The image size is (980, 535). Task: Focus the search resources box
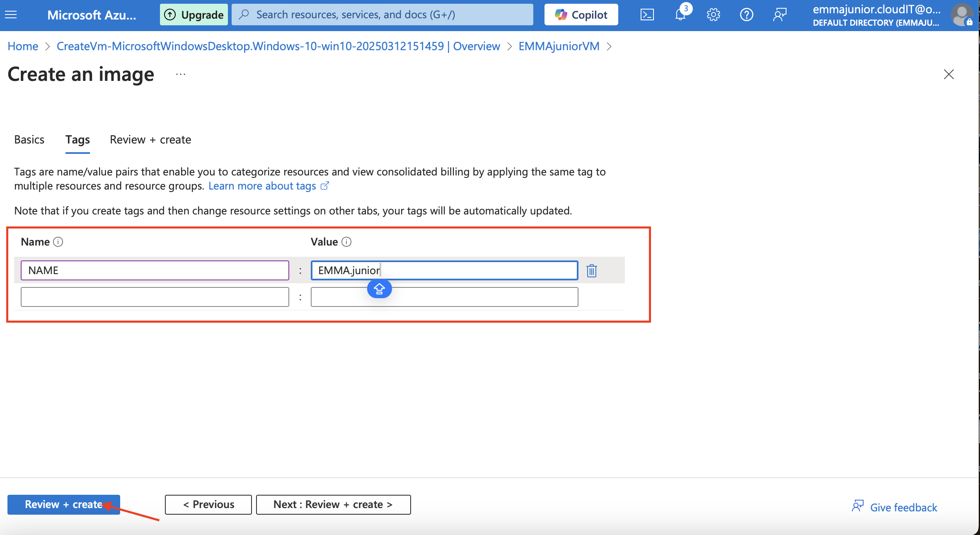tap(382, 15)
